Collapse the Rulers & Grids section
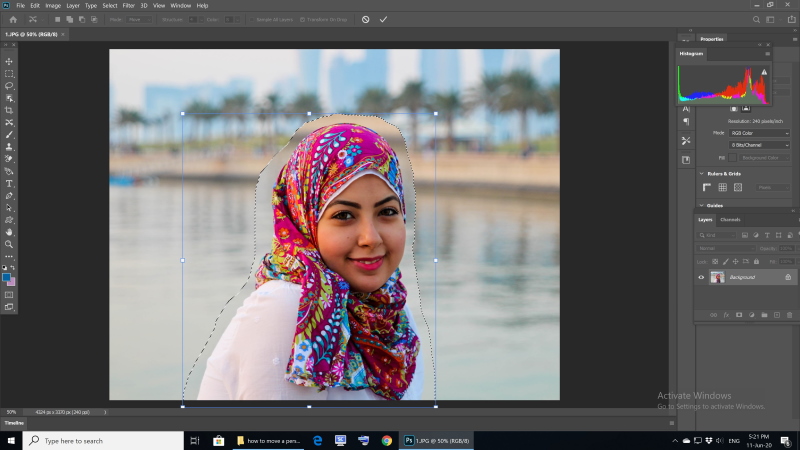The height and width of the screenshot is (450, 800). (x=702, y=174)
